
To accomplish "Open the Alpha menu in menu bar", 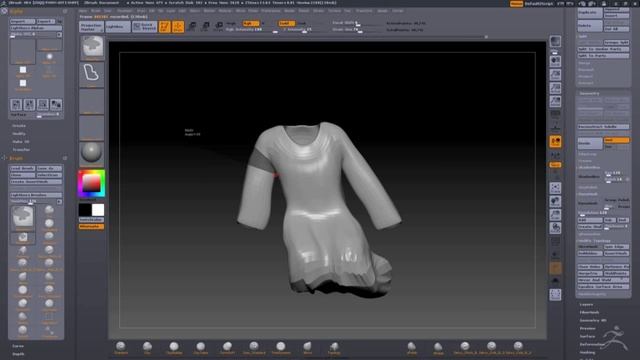I will 82,11.
